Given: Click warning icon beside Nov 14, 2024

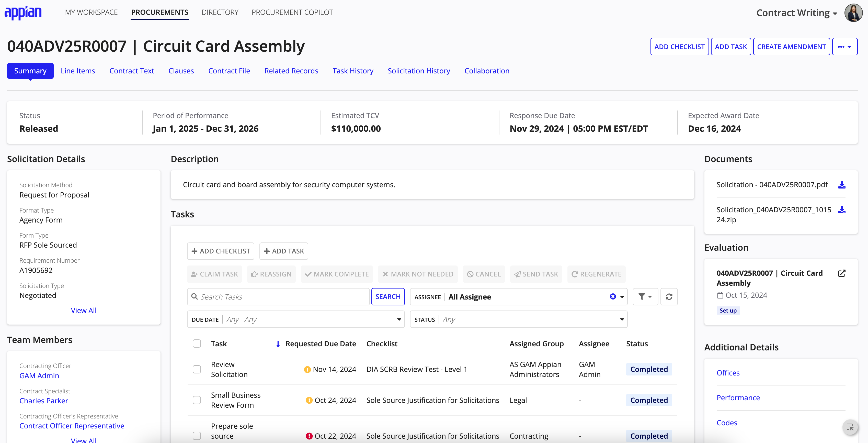Looking at the screenshot, I should click(x=307, y=370).
